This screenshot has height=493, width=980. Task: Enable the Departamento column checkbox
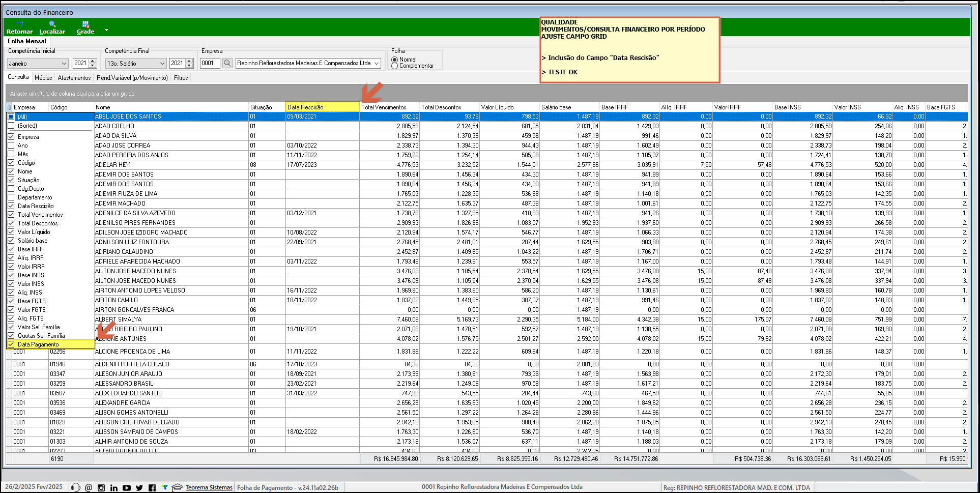pos(11,197)
